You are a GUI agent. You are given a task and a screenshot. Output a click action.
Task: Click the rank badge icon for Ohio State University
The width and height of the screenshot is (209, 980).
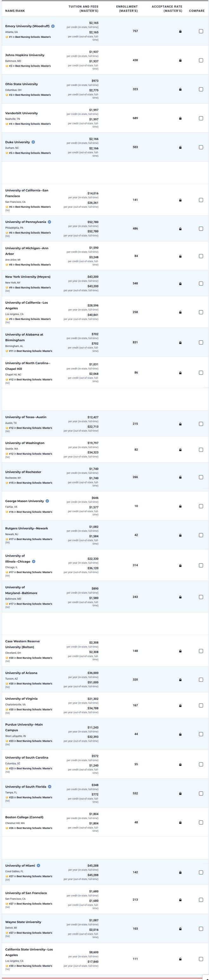click(x=7, y=95)
